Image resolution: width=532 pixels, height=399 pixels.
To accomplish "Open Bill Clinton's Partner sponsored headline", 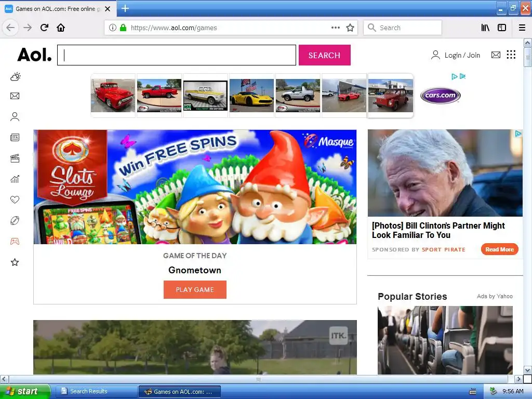I will click(x=438, y=230).
